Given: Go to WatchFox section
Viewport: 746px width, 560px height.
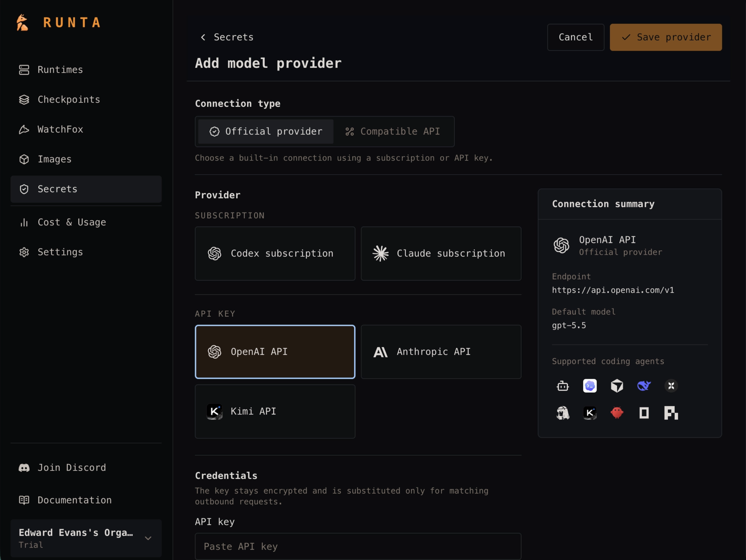Looking at the screenshot, I should click(86, 129).
